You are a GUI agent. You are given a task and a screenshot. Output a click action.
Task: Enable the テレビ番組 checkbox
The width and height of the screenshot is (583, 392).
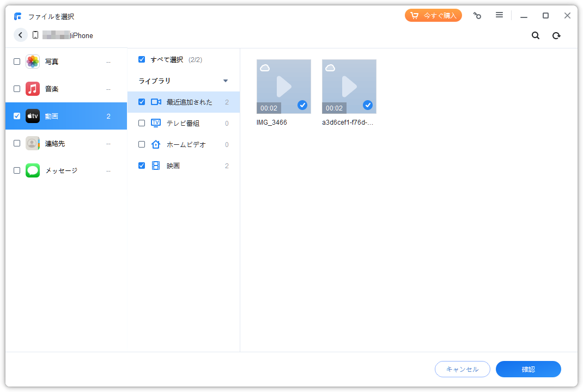142,123
